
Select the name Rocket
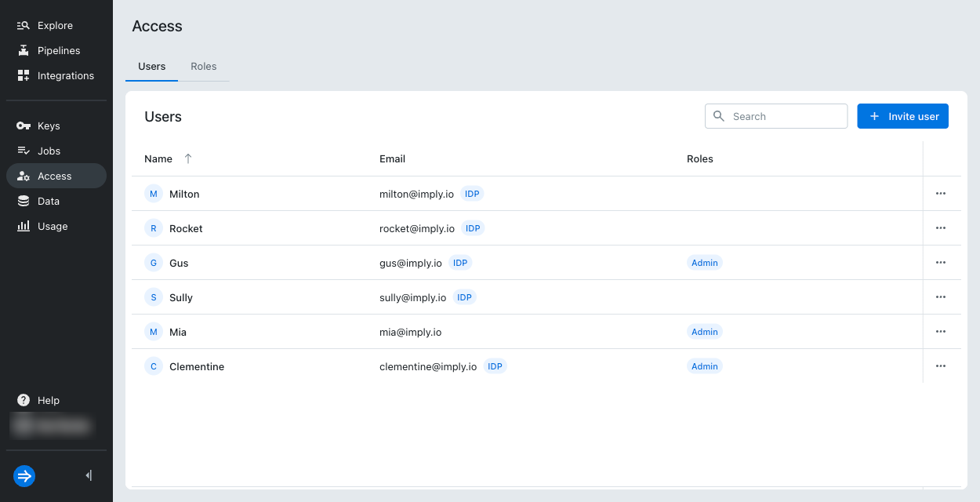(186, 228)
